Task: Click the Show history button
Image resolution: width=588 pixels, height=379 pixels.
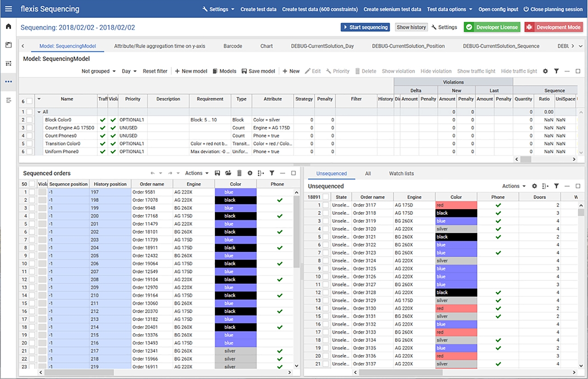Action: [x=411, y=27]
